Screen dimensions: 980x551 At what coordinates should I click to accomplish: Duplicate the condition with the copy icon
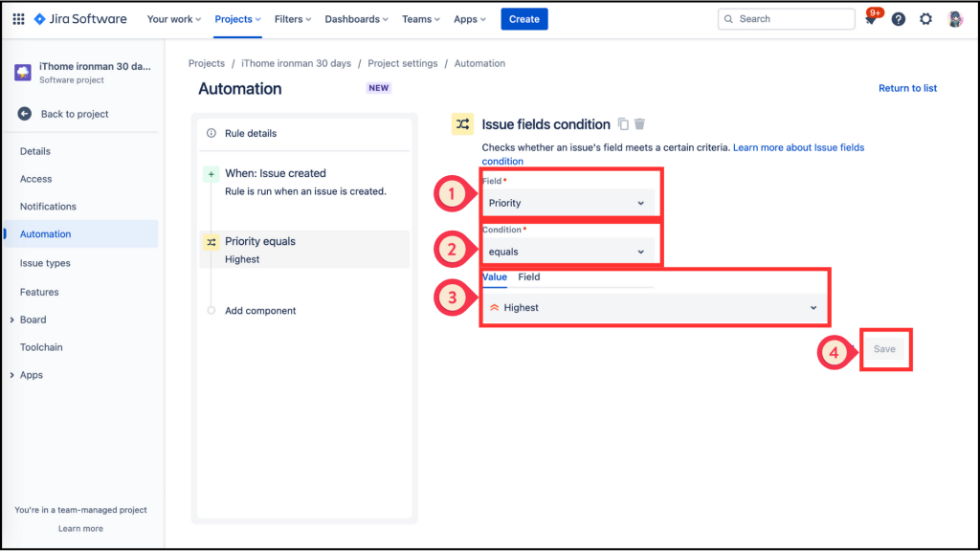623,123
